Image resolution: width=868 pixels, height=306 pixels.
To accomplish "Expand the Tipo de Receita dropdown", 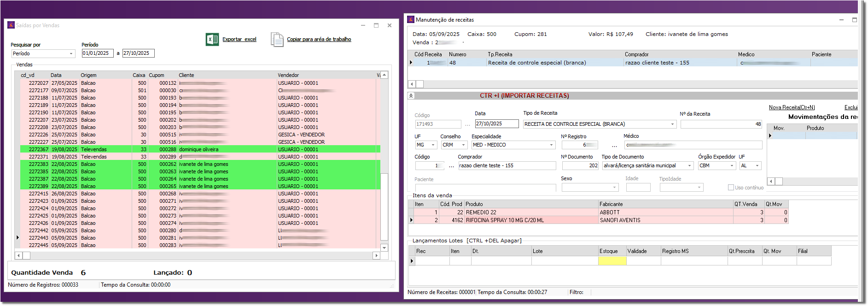I will (x=672, y=124).
